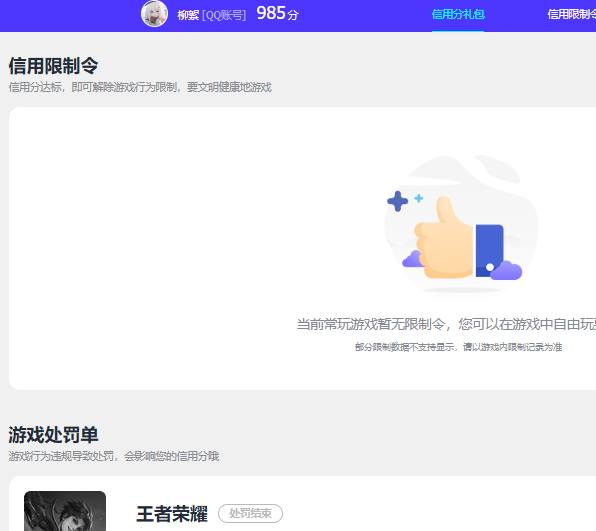Click the 处罚结束 status badge
The height and width of the screenshot is (531, 596).
(x=250, y=514)
